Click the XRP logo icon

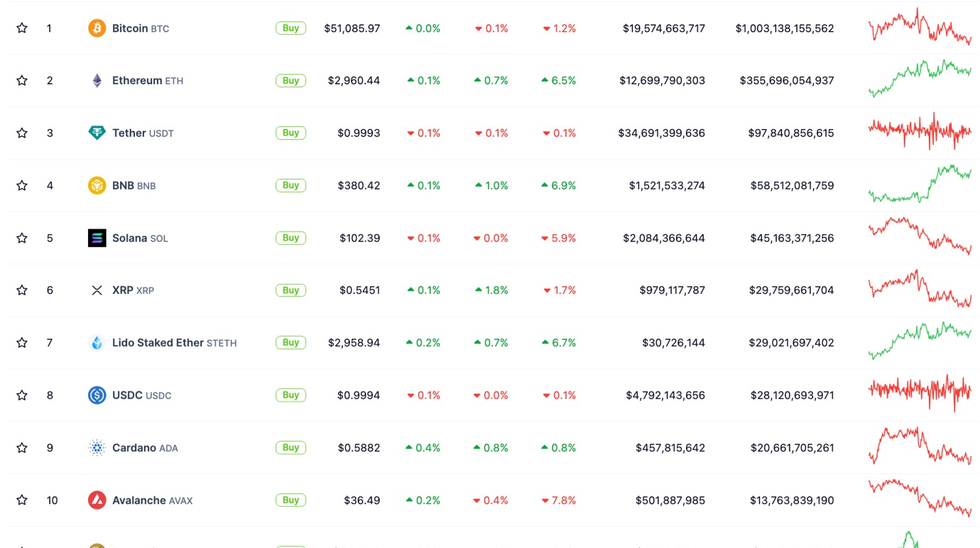click(97, 290)
